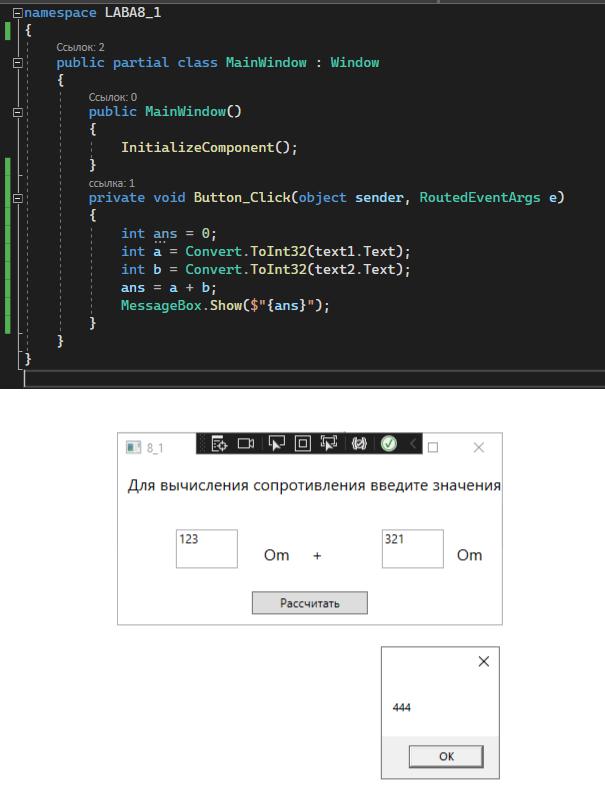Viewport: 605px width, 786px height.
Task: Click the 'Для вычисления сопротивления' label
Action: [x=314, y=485]
